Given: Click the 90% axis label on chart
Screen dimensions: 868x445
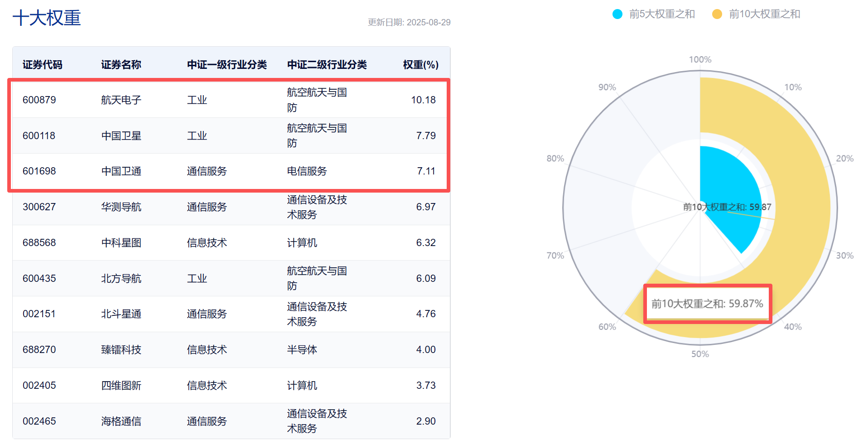Looking at the screenshot, I should click(x=607, y=87).
